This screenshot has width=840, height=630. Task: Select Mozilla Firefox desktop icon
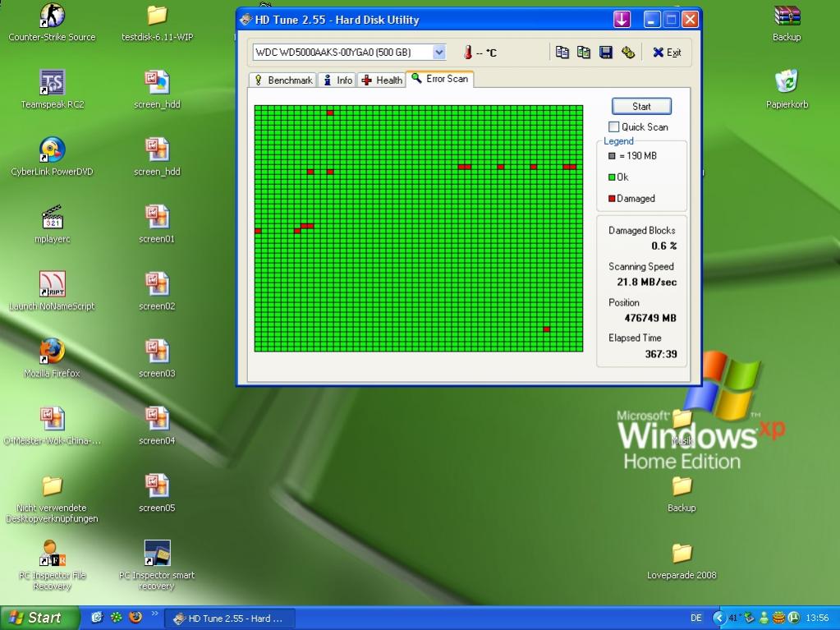click(x=52, y=359)
